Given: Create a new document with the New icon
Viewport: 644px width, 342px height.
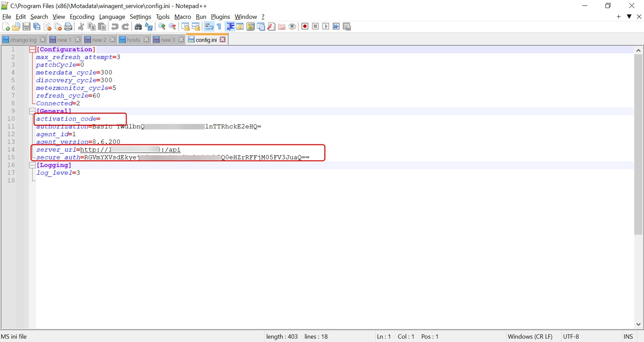Looking at the screenshot, I should tap(6, 27).
